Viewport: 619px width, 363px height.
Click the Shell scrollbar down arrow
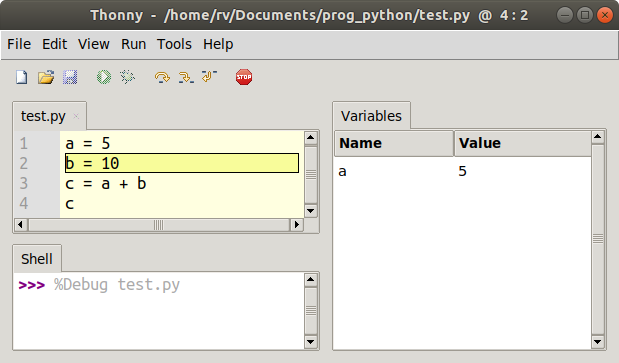pyautogui.click(x=311, y=342)
